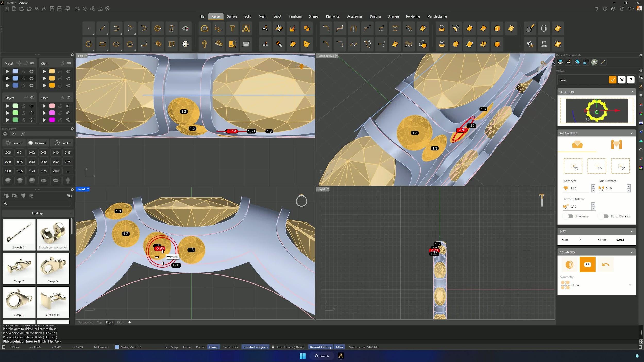Click the Gem Size value field

[580, 188]
